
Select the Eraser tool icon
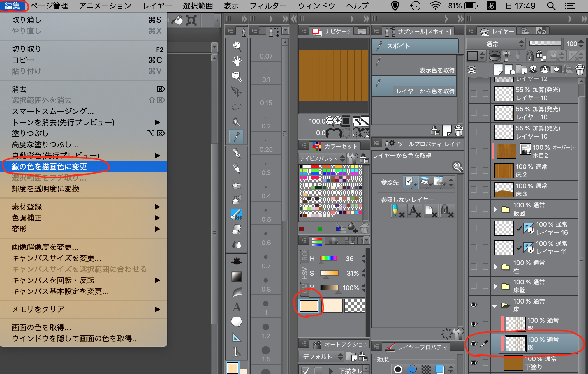(237, 230)
